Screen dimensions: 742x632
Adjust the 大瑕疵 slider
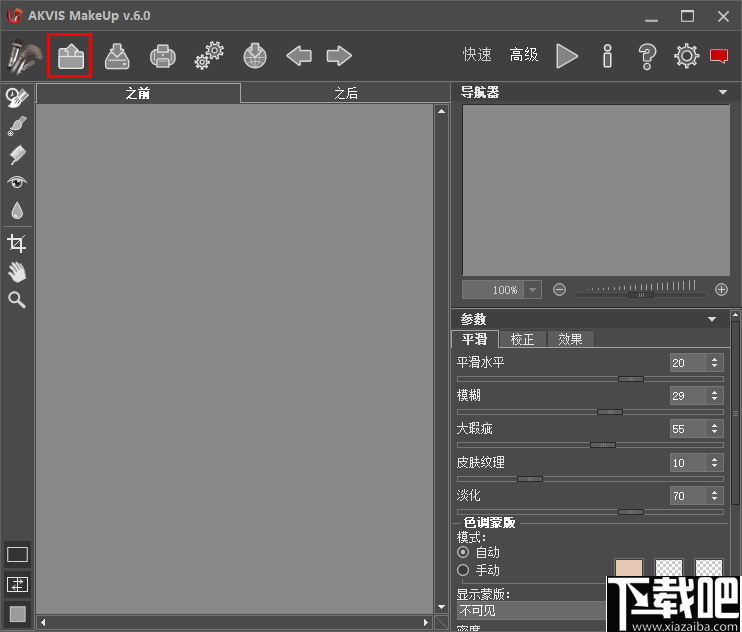590,445
